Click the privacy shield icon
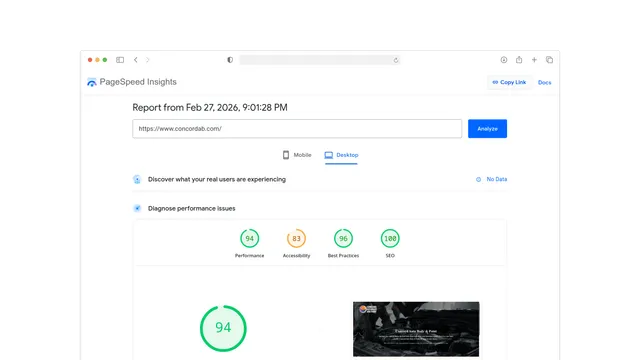Image resolution: width=640 pixels, height=360 pixels. point(230,60)
